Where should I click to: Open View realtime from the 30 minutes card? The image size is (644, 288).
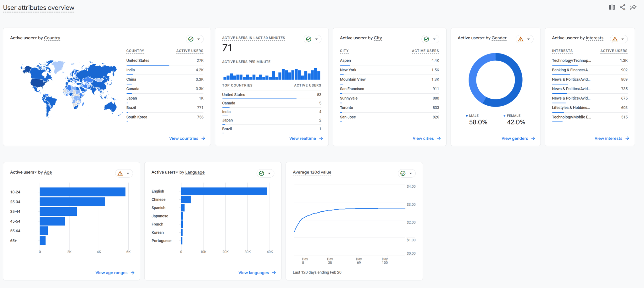[x=306, y=138]
